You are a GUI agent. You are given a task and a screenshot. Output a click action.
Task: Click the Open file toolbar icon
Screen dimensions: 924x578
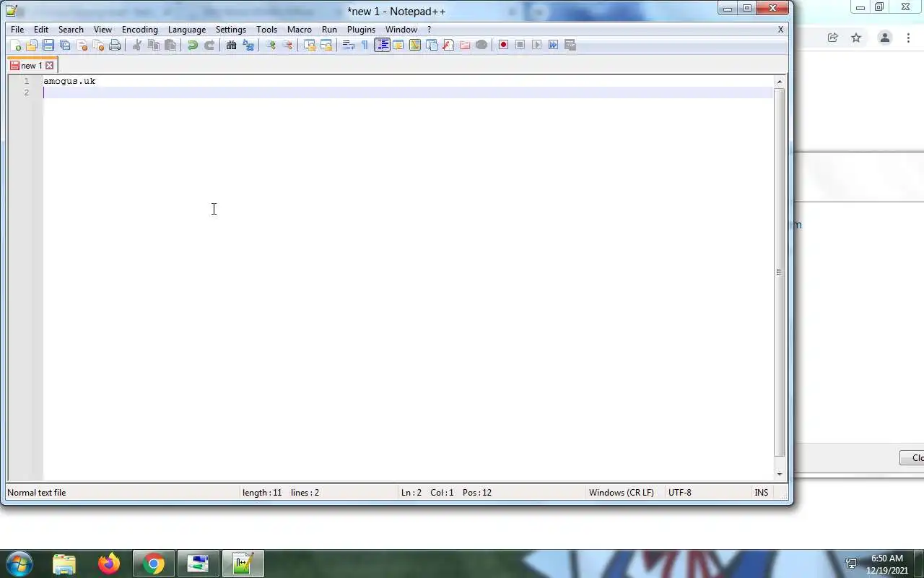[x=32, y=45]
